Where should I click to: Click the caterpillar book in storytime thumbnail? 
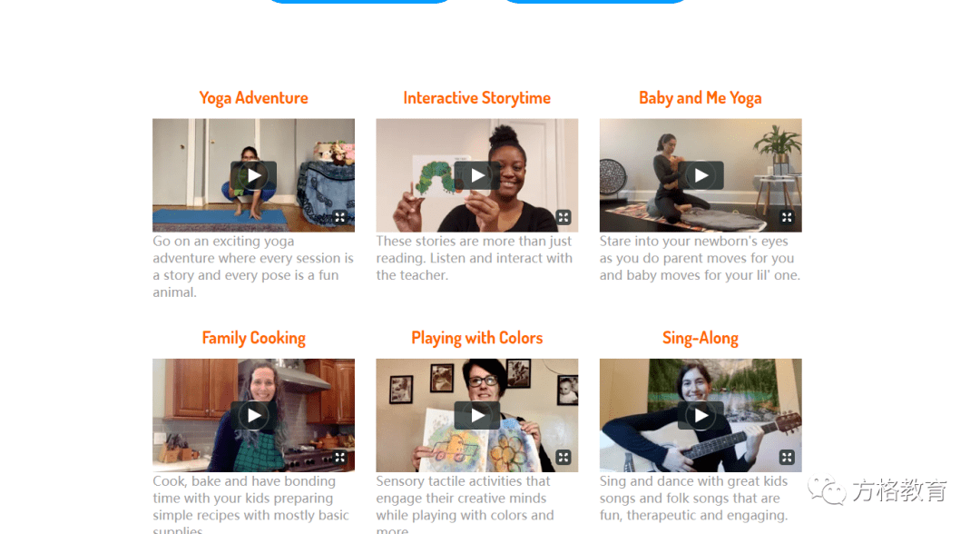pyautogui.click(x=441, y=175)
